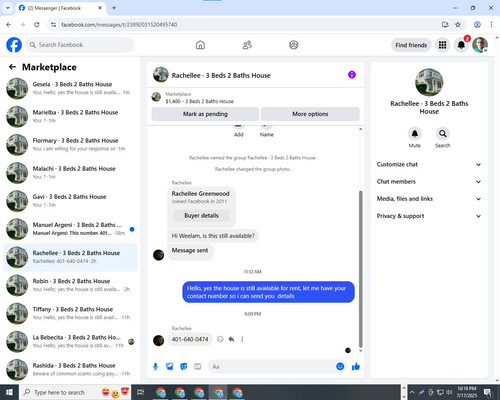The height and width of the screenshot is (400, 500).
Task: Open Robin 3 Beds 2 Baths chat
Action: point(70,285)
